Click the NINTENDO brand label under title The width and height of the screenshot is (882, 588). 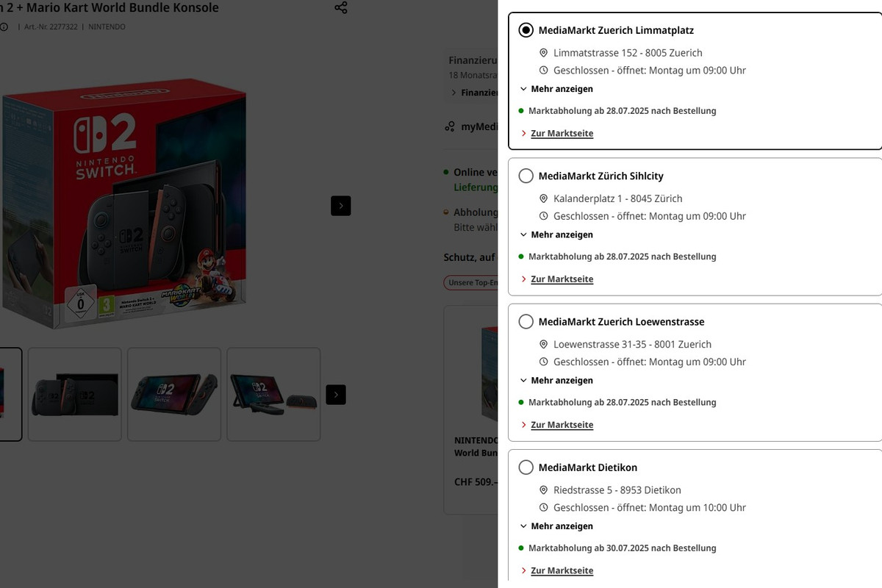[x=107, y=27]
